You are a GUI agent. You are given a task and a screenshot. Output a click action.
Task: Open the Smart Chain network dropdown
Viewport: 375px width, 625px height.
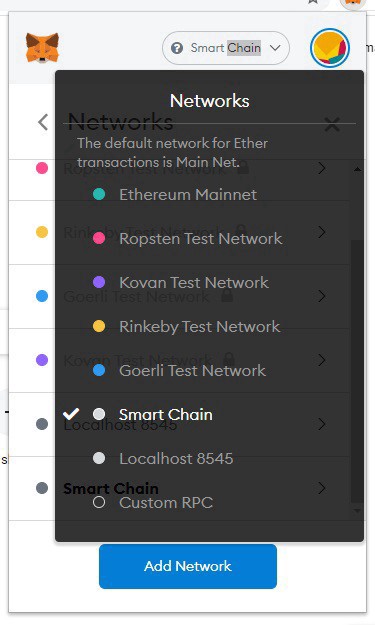[226, 48]
